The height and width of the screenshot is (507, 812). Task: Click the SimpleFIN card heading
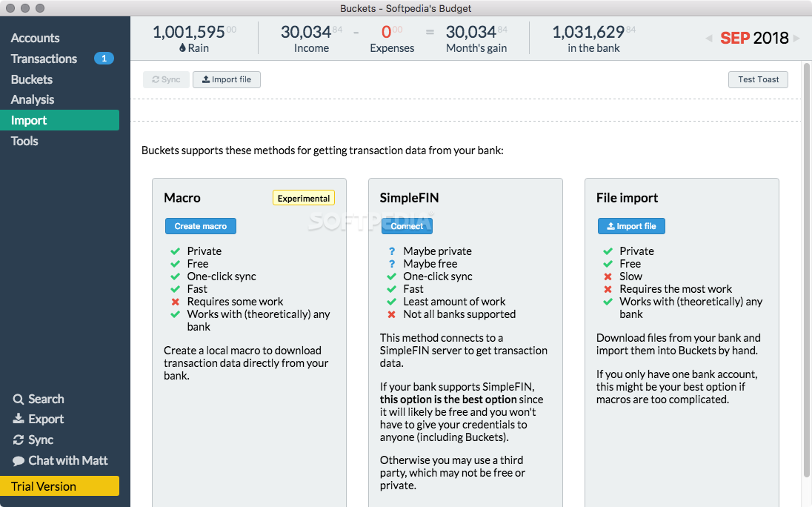coord(409,198)
